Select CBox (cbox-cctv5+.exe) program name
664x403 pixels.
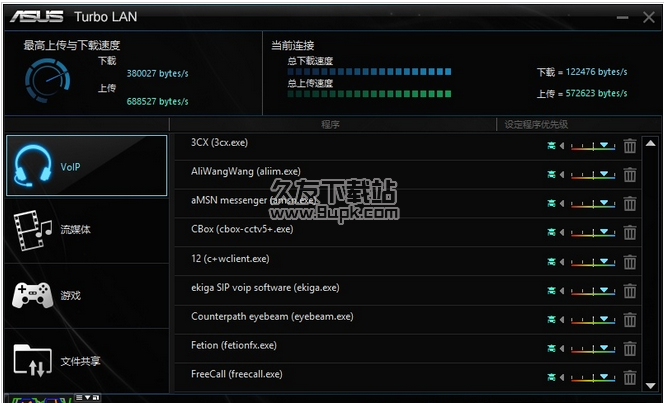[242, 229]
